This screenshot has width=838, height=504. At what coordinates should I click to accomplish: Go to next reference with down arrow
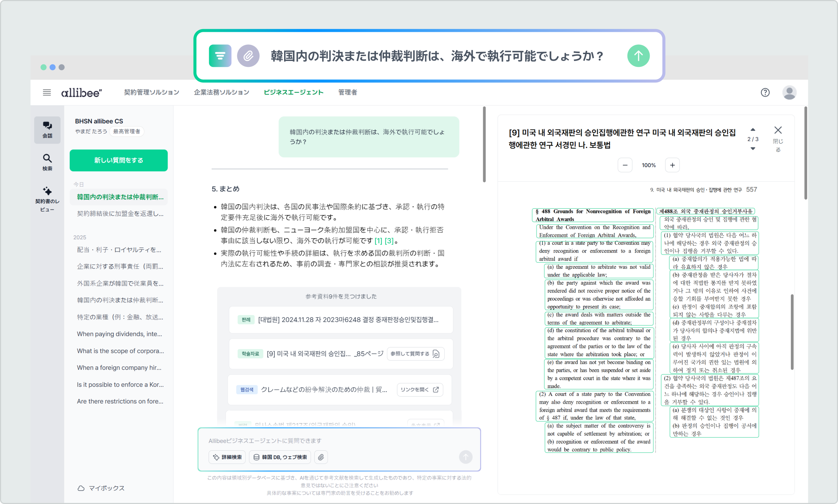tap(753, 149)
